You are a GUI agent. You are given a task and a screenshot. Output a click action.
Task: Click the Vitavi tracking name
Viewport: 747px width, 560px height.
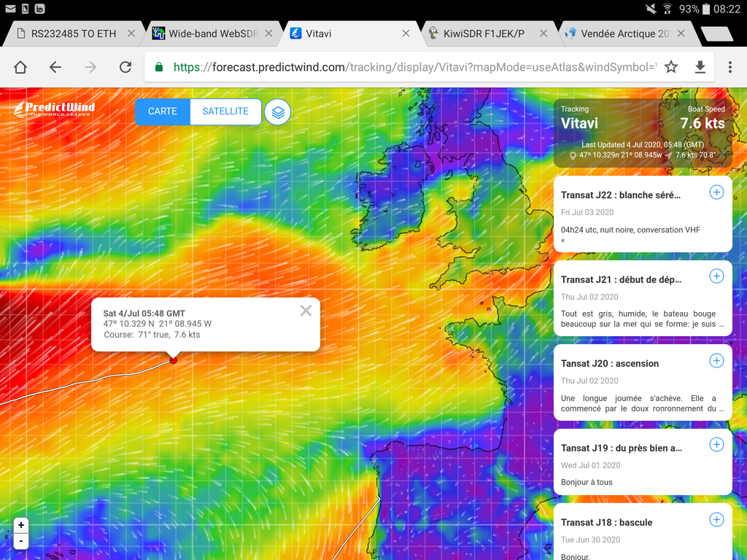pos(579,123)
